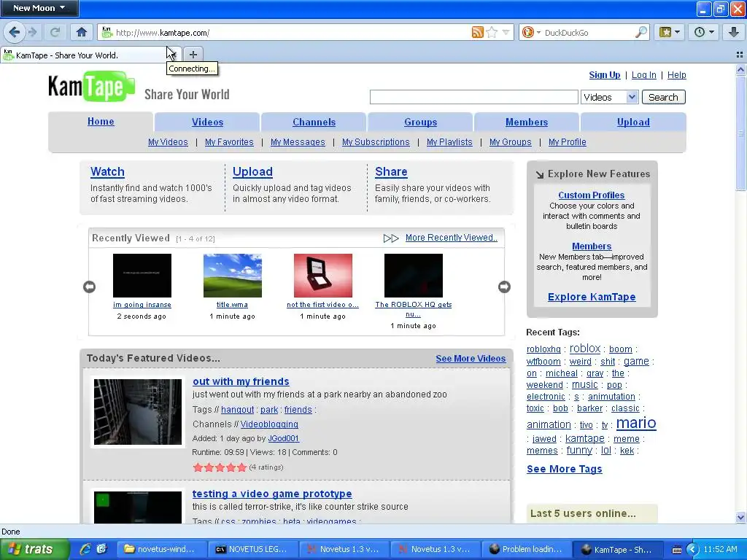Open the downloads arrow button

[734, 32]
